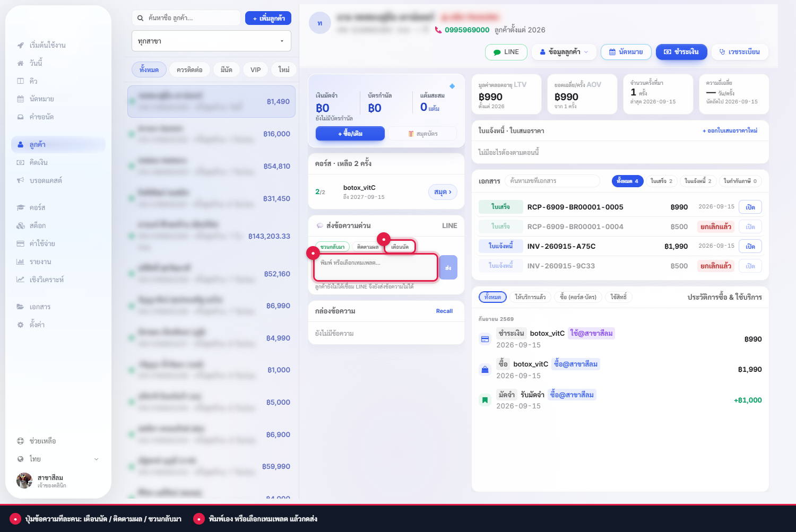796x532 pixels.
Task: Click the เพิ่มลูกค้า add customer button
Action: click(x=269, y=18)
